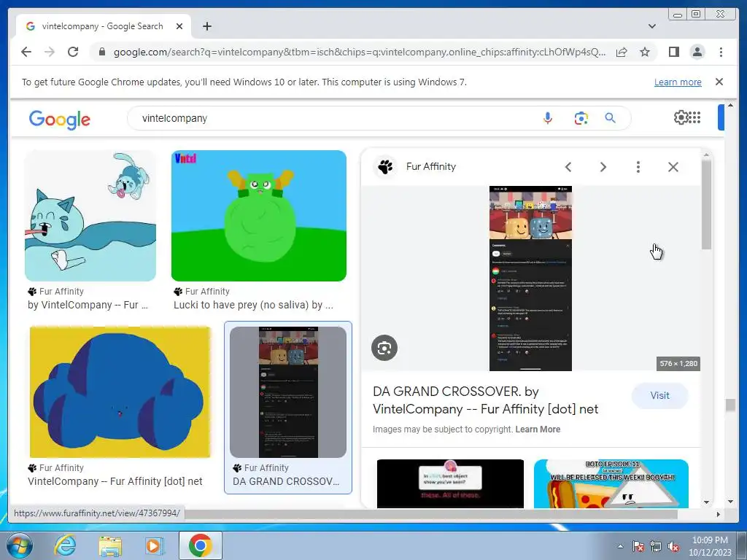The width and height of the screenshot is (747, 560).
Task: Open the Learn more update link
Action: tap(678, 82)
